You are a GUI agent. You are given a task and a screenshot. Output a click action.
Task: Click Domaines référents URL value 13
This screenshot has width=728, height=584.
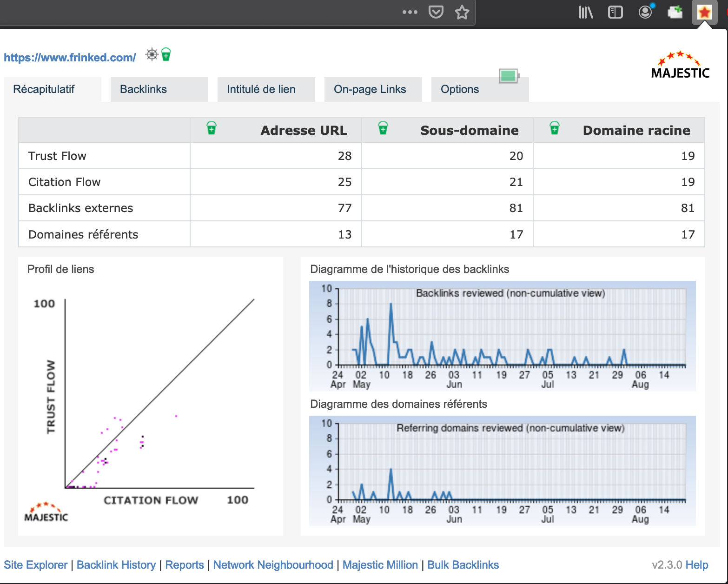point(344,234)
